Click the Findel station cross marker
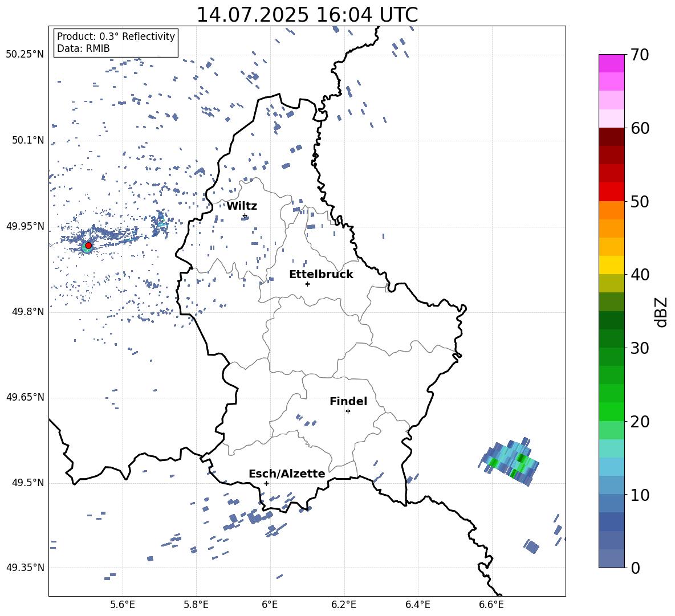 tap(348, 411)
